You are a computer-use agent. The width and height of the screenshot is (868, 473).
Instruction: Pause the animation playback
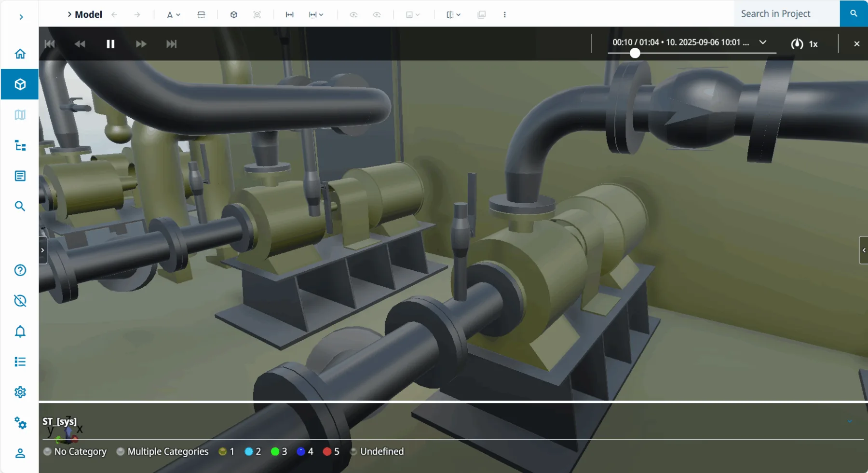(110, 44)
